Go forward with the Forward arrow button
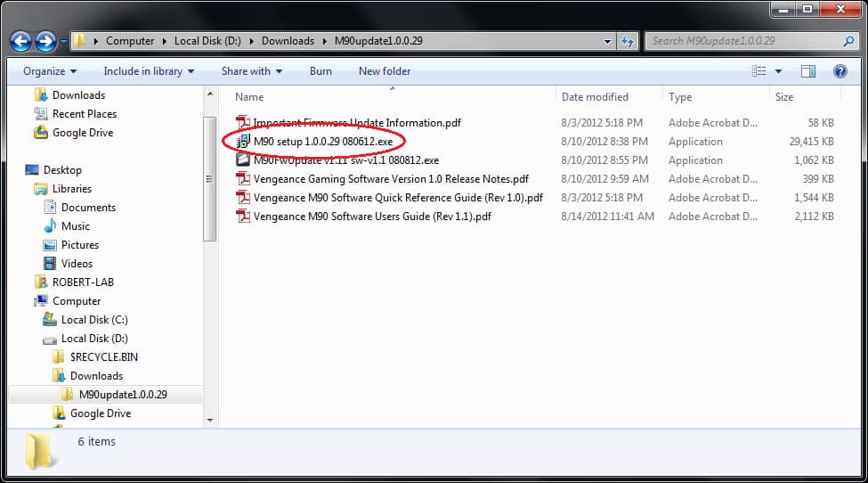Screen dimensions: 868x483 (45, 41)
